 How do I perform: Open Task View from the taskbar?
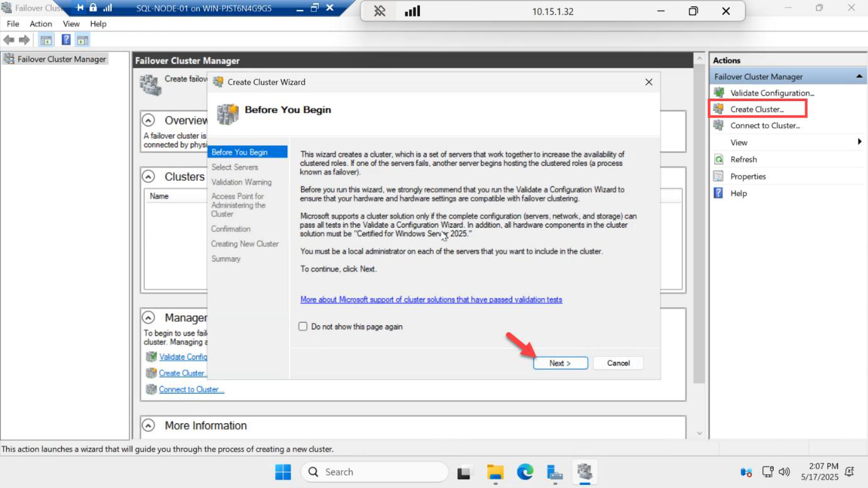coord(464,472)
